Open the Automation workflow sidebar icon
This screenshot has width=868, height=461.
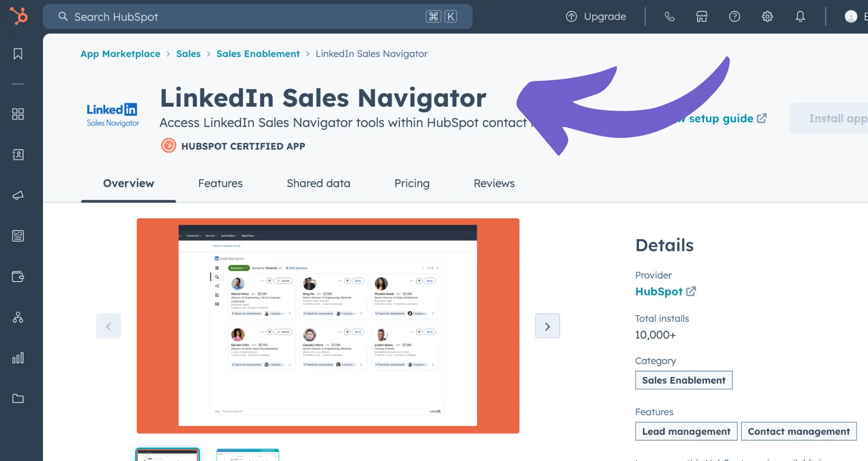(18, 317)
